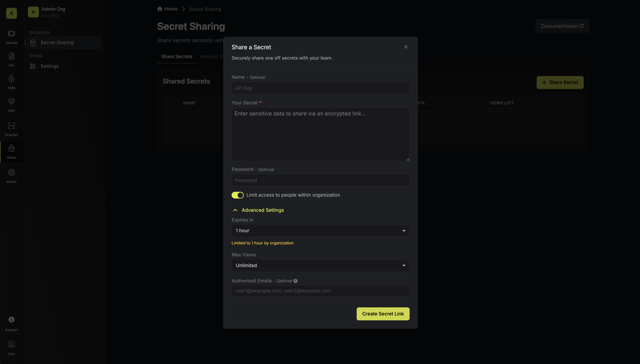Image resolution: width=640 pixels, height=364 pixels.
Task: Open the Expires In dropdown
Action: (320, 231)
